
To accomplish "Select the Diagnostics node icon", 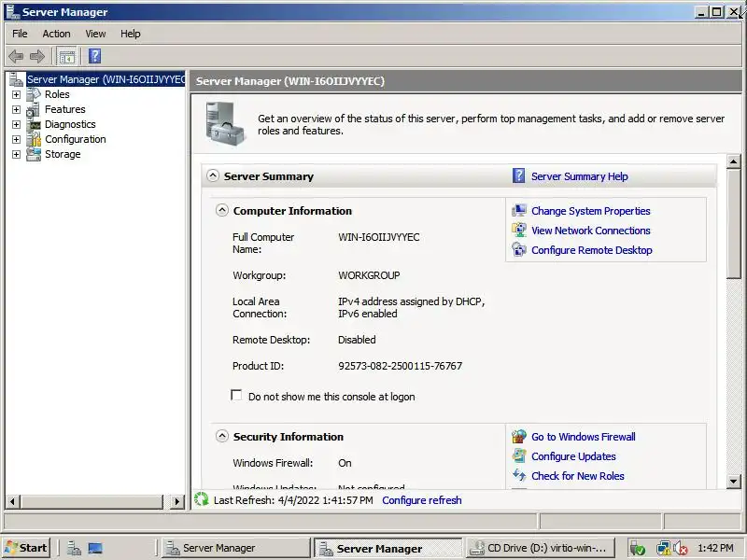I will [34, 124].
